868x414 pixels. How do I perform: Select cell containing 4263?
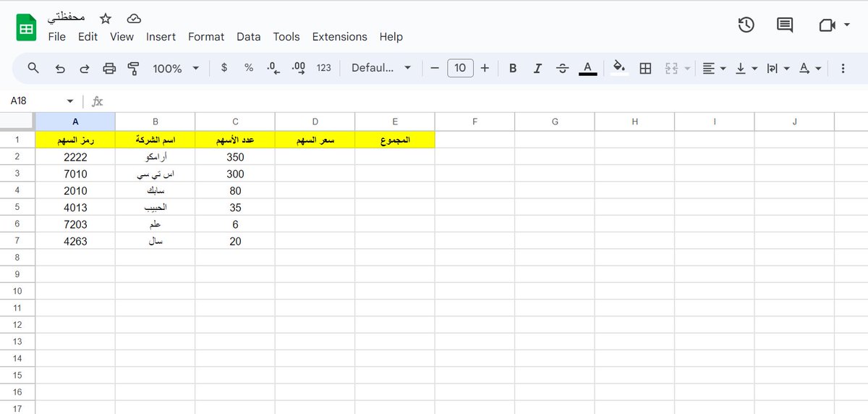75,241
